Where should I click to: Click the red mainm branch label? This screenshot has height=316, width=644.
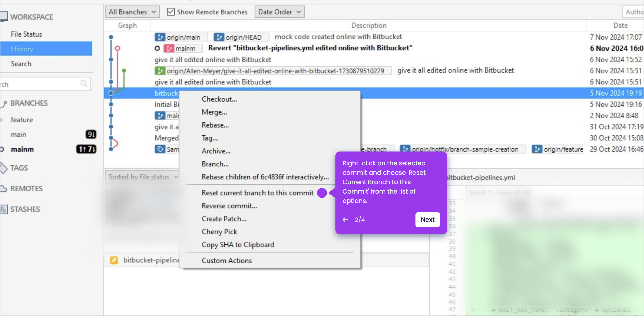click(183, 48)
